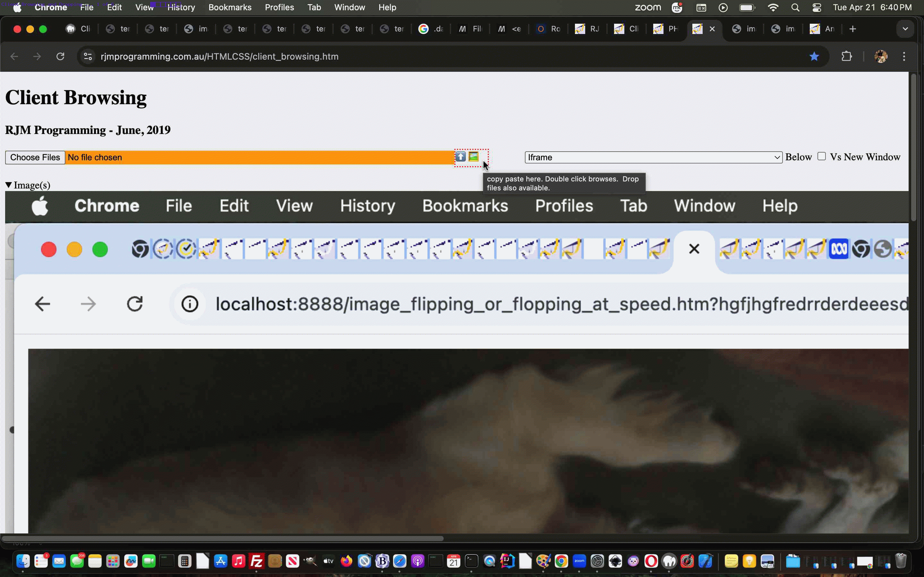Open the Bookmarks menu

click(x=230, y=8)
